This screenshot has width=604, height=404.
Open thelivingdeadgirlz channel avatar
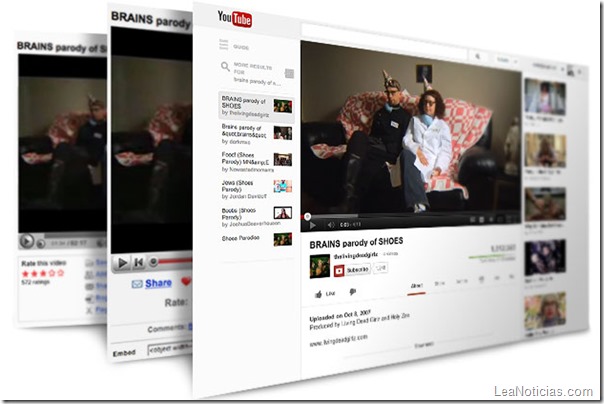pos(320,266)
